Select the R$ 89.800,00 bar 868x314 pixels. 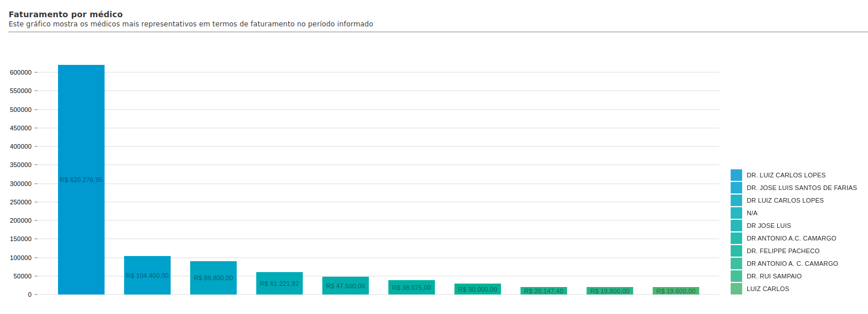pos(213,278)
